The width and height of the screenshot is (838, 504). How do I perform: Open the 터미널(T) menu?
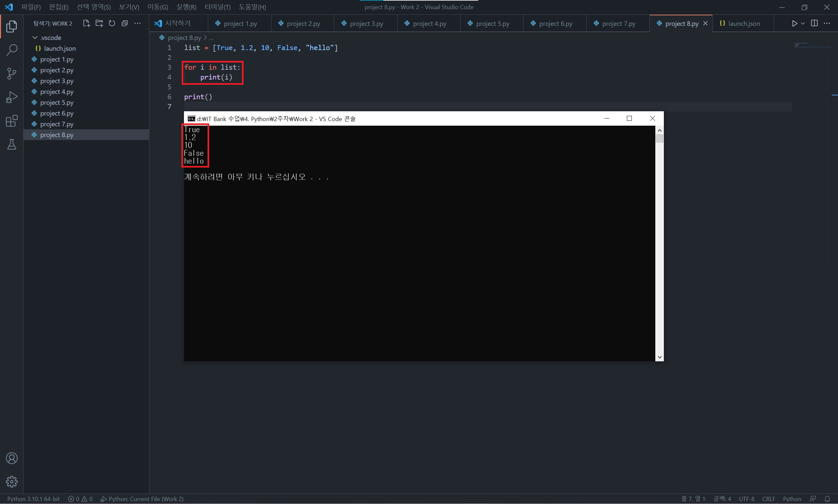click(217, 7)
